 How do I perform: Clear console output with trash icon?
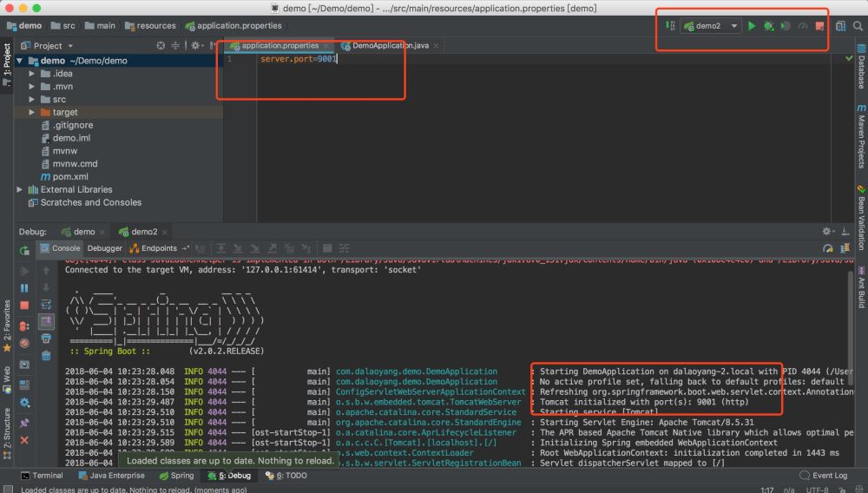(x=46, y=357)
